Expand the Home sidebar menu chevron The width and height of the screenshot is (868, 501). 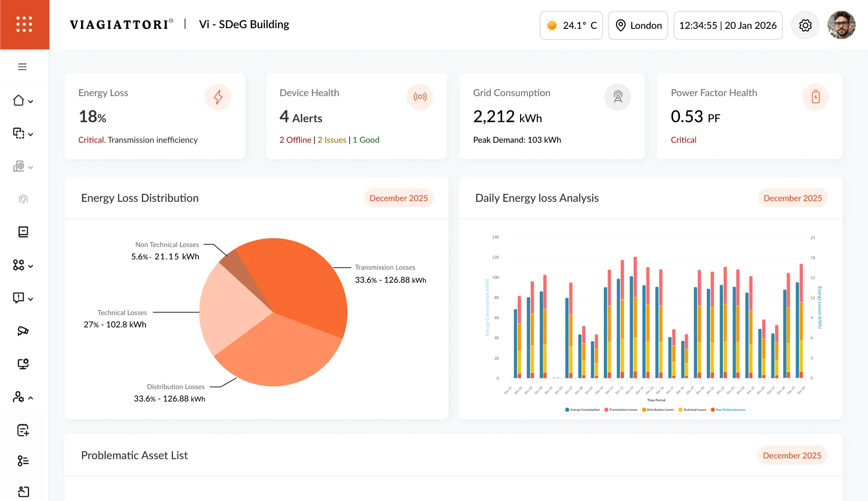coord(31,102)
